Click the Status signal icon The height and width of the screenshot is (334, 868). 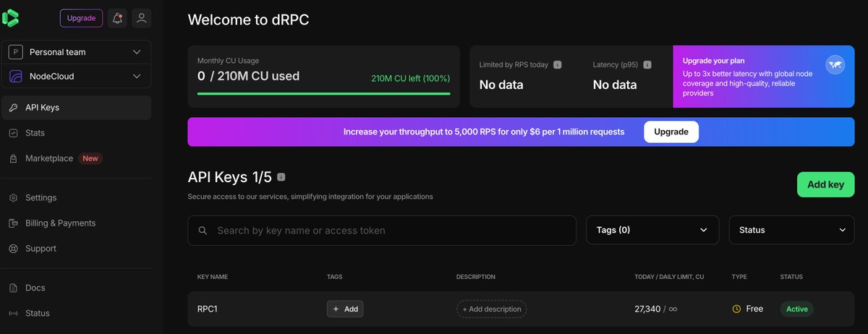click(x=13, y=313)
